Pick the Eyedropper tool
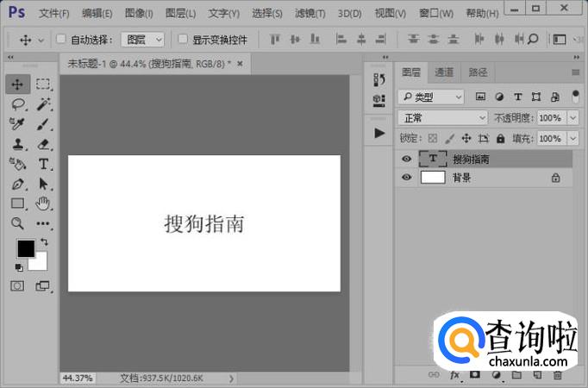The width and height of the screenshot is (588, 388). 17,124
